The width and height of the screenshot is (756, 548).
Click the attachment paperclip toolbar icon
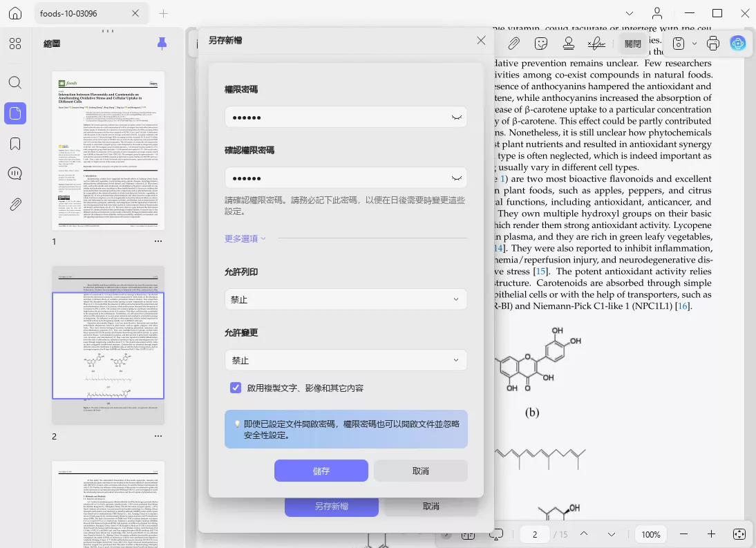point(514,44)
